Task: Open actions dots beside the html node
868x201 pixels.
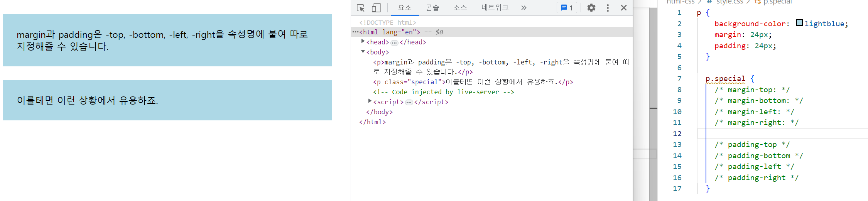Action: (x=355, y=32)
